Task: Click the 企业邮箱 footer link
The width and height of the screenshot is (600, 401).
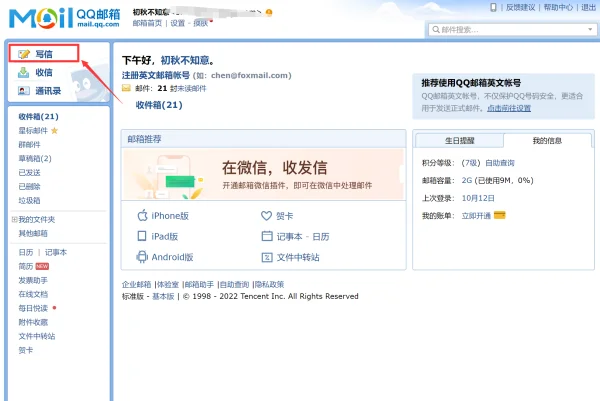Action: [x=137, y=284]
